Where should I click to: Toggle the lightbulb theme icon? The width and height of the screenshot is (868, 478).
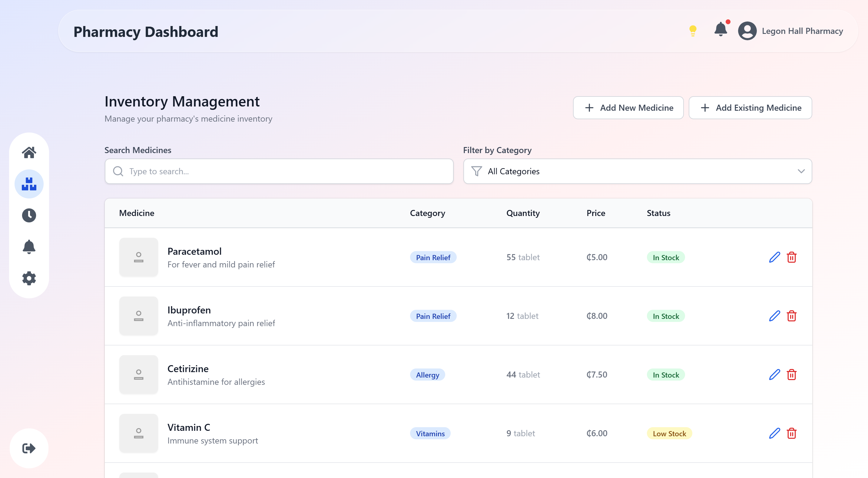693,31
